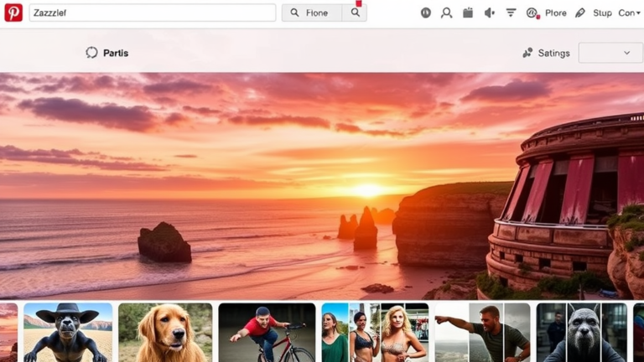Open the profile person icon
The width and height of the screenshot is (644, 362).
pos(446,13)
